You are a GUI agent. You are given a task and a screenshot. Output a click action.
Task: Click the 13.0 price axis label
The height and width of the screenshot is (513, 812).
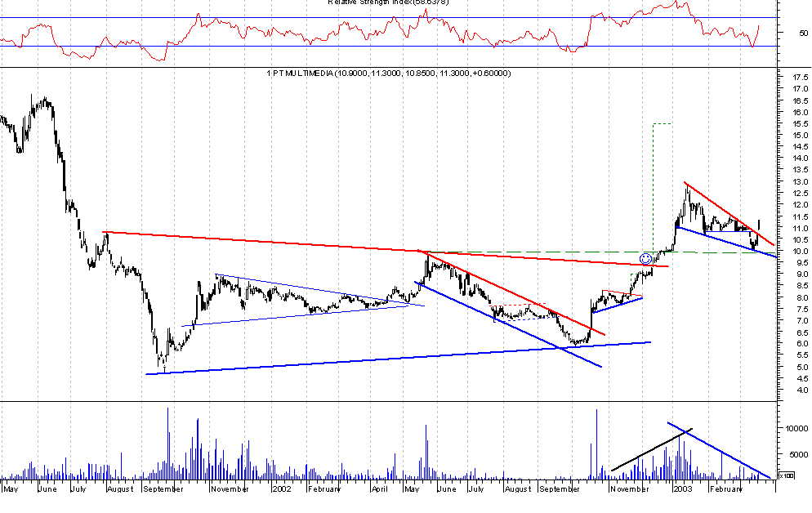tap(801, 181)
